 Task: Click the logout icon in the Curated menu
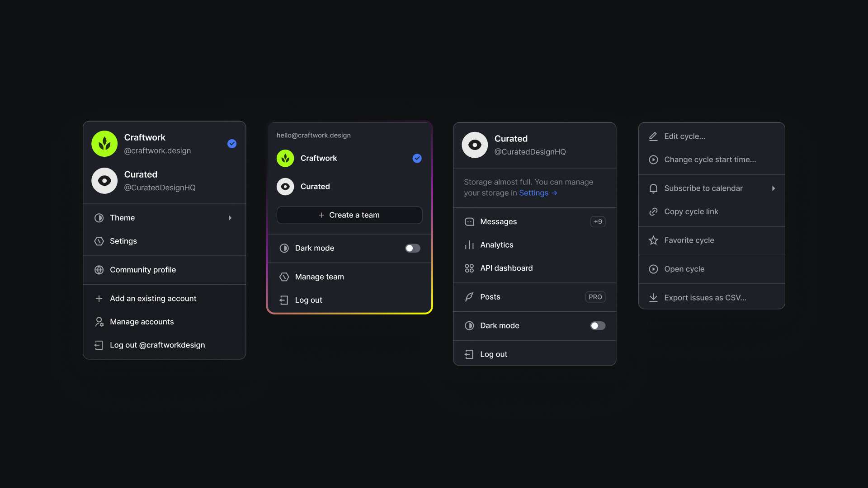coord(469,354)
